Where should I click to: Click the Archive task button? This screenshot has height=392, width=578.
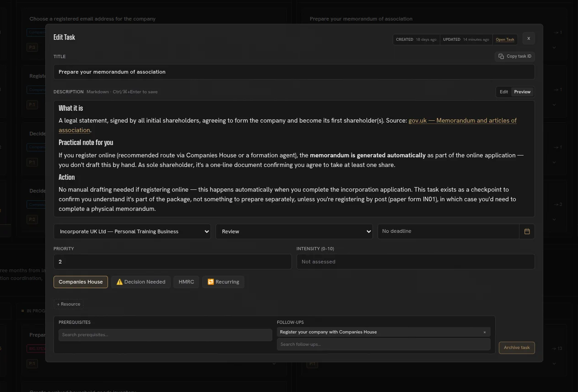(x=517, y=348)
